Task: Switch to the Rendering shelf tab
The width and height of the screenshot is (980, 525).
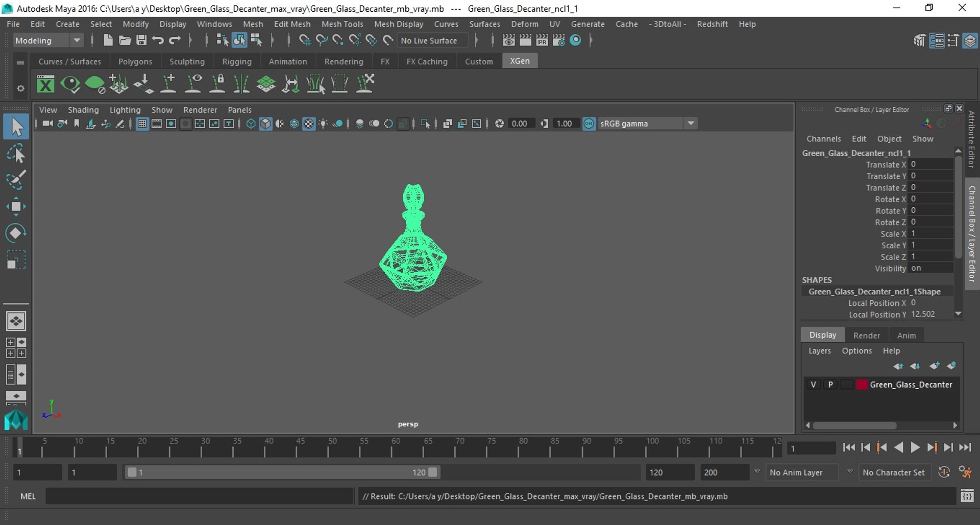Action: point(344,61)
